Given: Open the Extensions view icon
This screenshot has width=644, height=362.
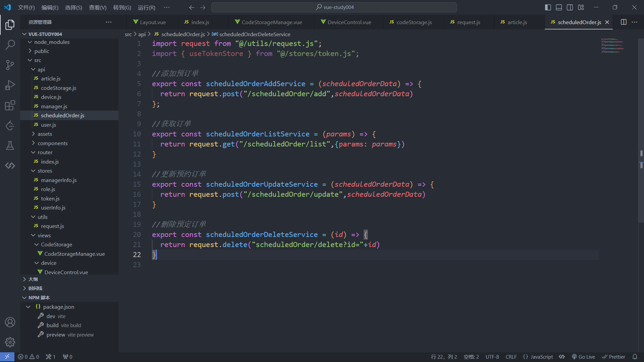Looking at the screenshot, I should click(x=10, y=105).
